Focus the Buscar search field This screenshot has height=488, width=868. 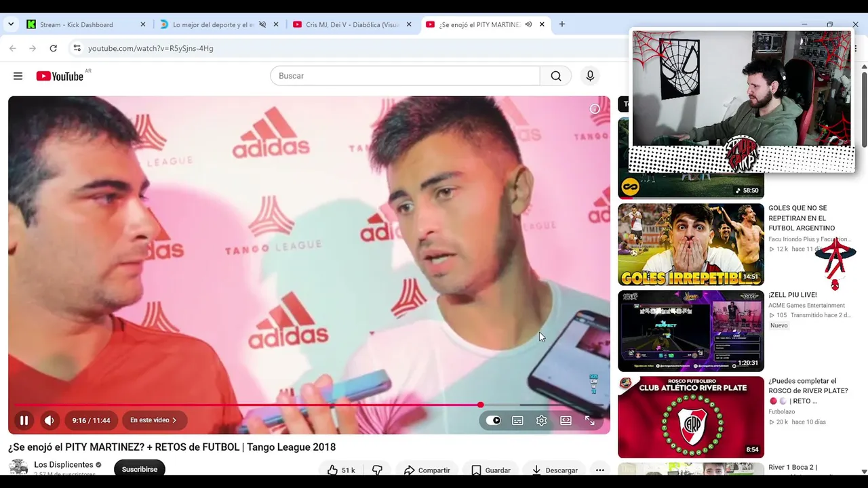[405, 76]
